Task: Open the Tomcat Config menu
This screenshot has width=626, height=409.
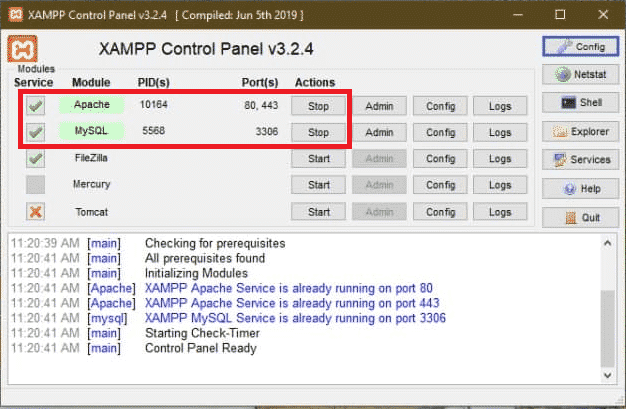Action: tap(440, 212)
